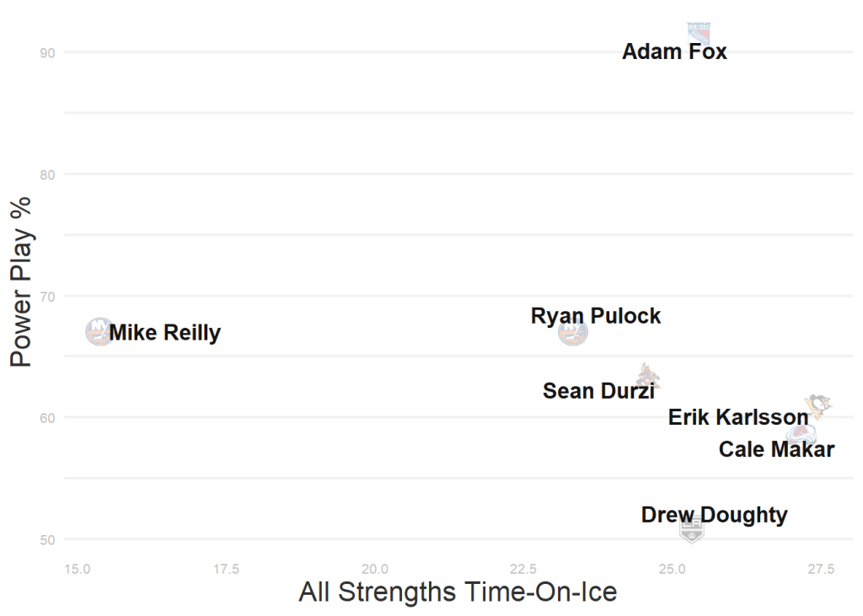
Task: Click the Erik Karlsson name label
Action: tap(738, 417)
